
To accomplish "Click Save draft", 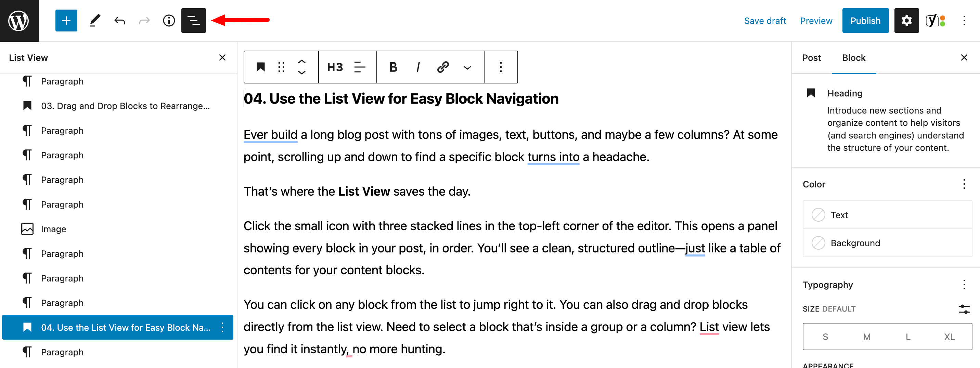I will 765,21.
